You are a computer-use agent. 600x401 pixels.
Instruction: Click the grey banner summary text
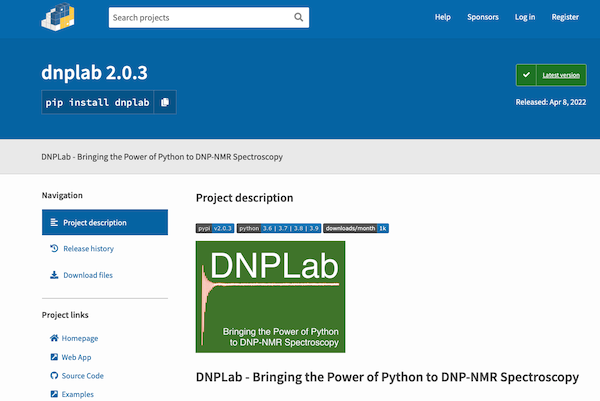pos(162,157)
